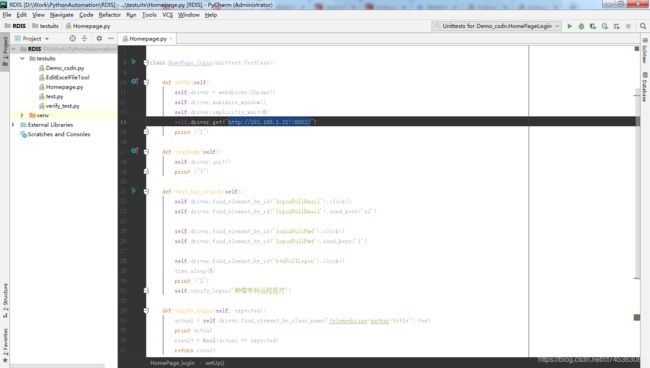Click override gutter icon beside tearDown
This screenshot has height=368, width=650.
click(134, 151)
